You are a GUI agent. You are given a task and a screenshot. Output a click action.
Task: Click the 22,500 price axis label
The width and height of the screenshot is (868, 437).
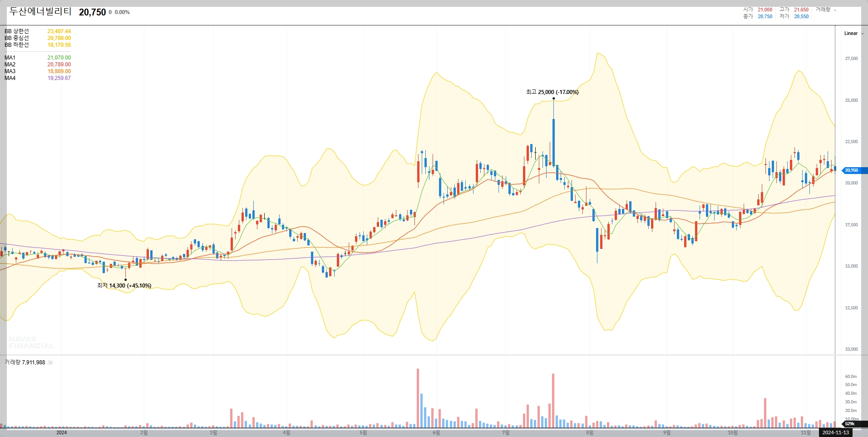click(x=851, y=142)
